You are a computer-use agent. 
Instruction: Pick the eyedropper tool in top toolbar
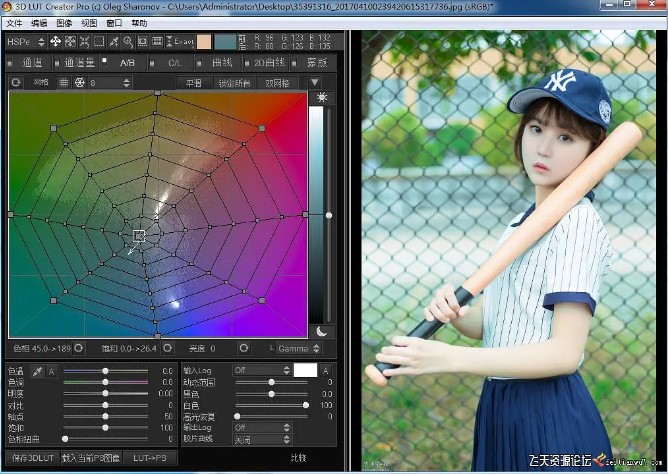(113, 41)
